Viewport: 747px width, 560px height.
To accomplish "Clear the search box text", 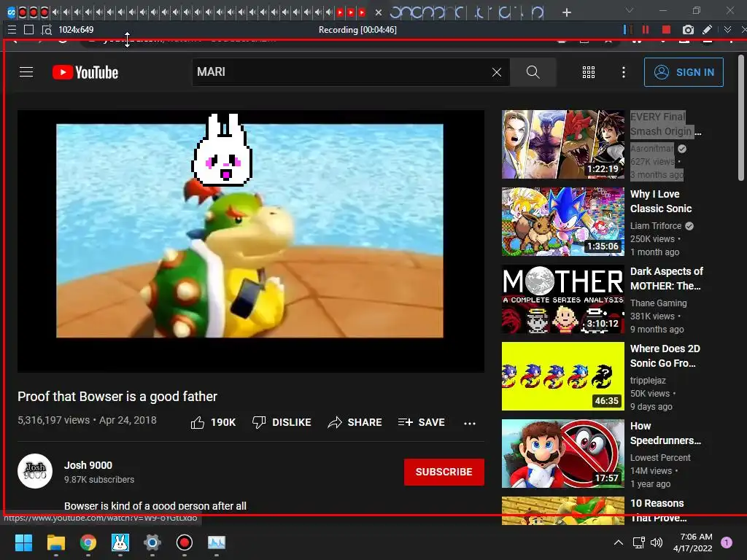I will click(x=496, y=72).
